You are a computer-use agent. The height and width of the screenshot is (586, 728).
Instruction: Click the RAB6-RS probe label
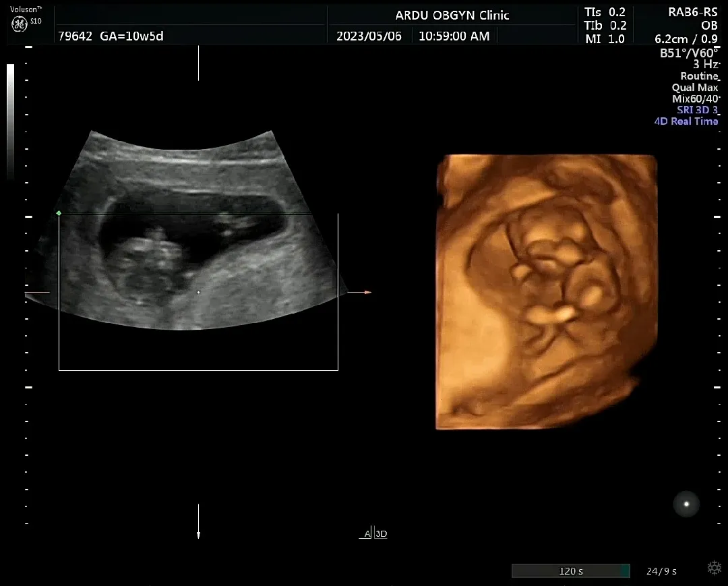pos(693,12)
